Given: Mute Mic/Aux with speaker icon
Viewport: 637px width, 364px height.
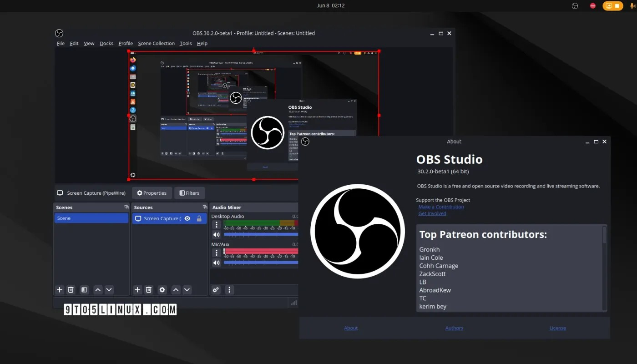Looking at the screenshot, I should [217, 263].
